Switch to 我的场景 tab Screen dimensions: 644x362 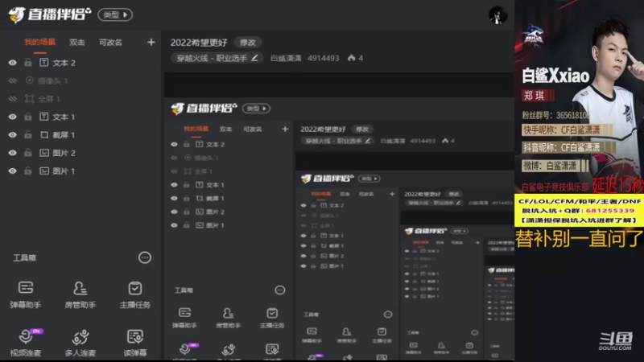[39, 43]
